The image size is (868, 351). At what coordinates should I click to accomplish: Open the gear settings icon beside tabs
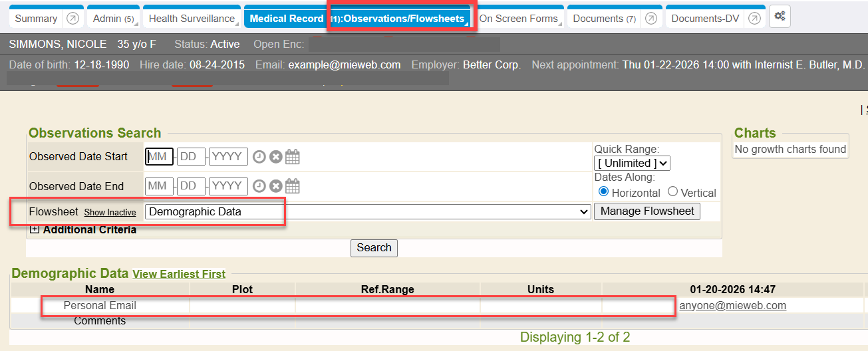pyautogui.click(x=780, y=17)
